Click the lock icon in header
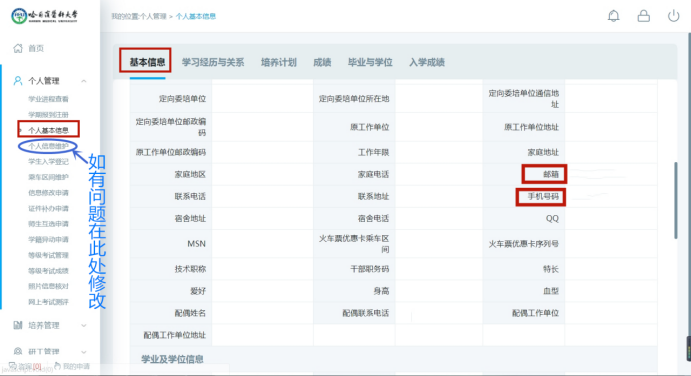This screenshot has width=691, height=376. 643,16
